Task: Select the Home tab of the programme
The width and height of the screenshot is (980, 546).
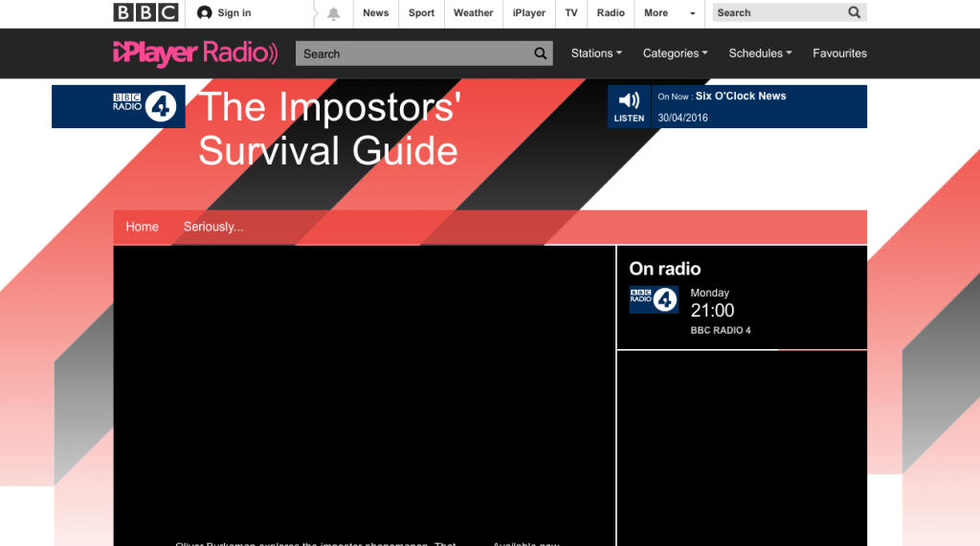Action: coord(142,227)
